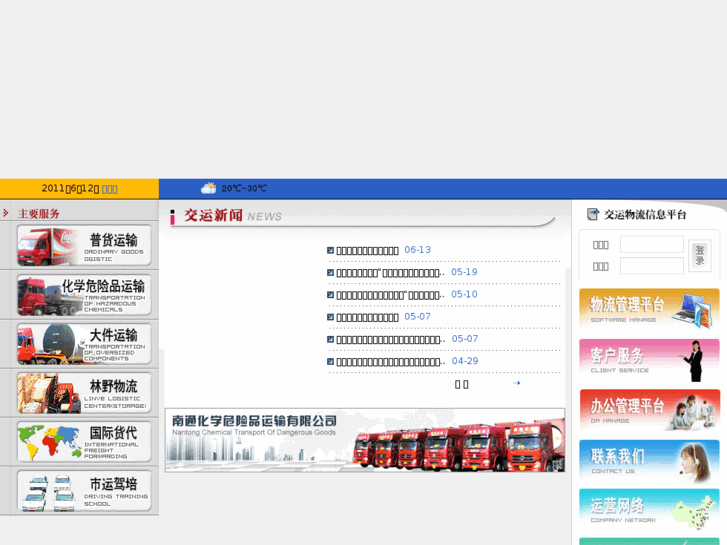Click bullet icon of 05-19 news
The height and width of the screenshot is (545, 727).
pyautogui.click(x=330, y=273)
